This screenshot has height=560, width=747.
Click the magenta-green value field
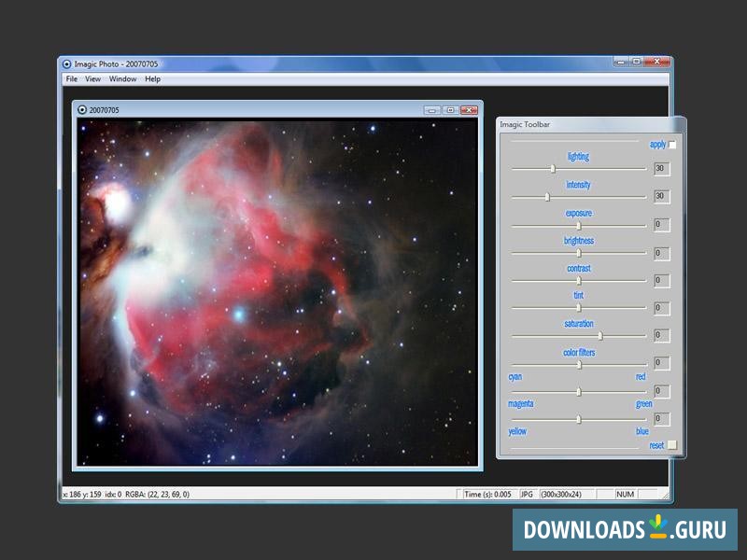pos(662,419)
